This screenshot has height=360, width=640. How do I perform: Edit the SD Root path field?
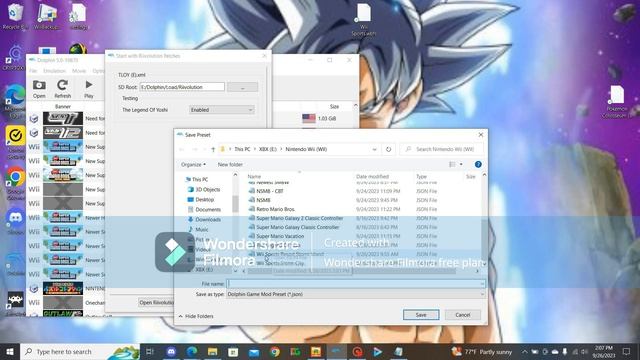click(182, 87)
